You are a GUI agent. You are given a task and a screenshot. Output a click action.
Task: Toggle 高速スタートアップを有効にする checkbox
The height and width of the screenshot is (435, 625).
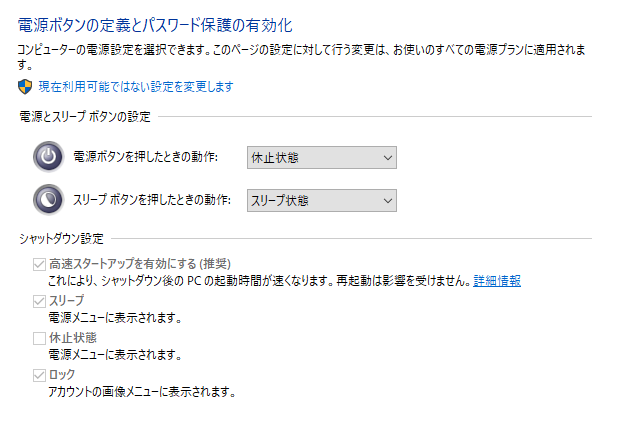pyautogui.click(x=40, y=264)
